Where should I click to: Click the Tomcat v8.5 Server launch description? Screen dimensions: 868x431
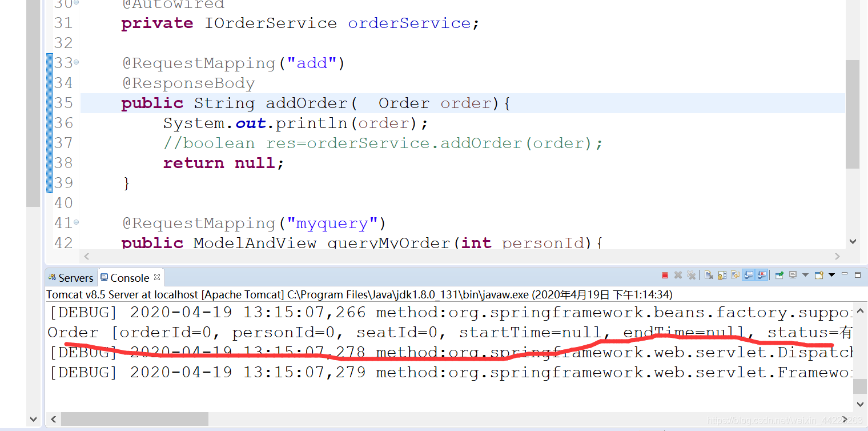point(360,295)
